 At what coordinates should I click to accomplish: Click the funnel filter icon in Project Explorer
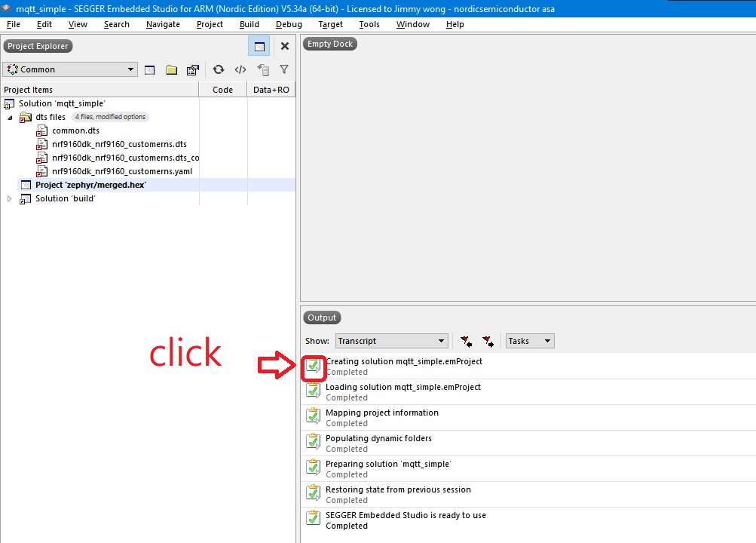284,69
